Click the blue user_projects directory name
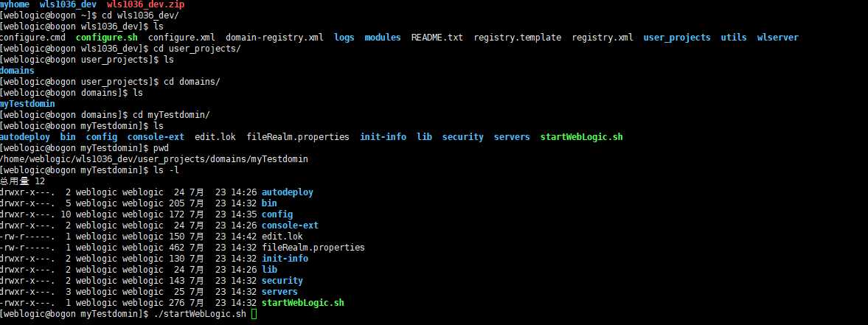 point(676,38)
